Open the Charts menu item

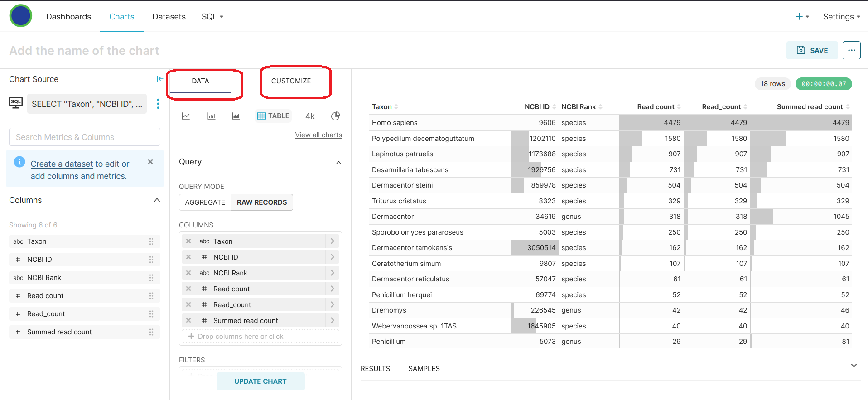[x=122, y=17]
